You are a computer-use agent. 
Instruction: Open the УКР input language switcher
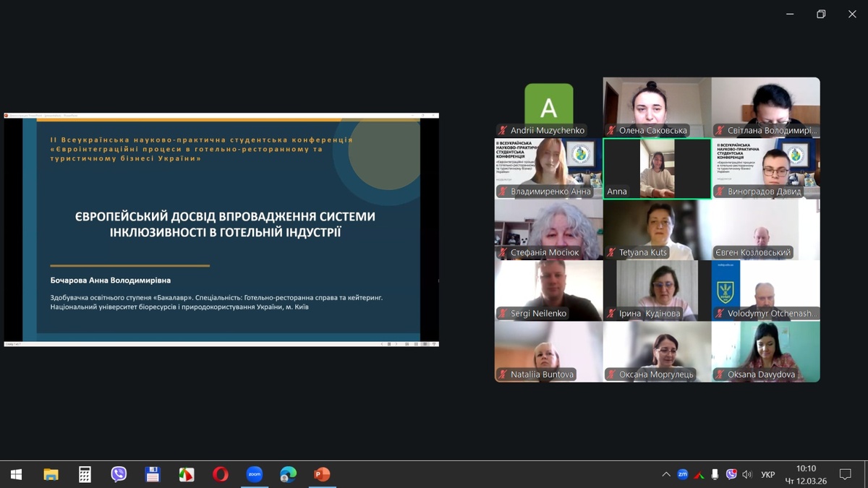coord(768,474)
